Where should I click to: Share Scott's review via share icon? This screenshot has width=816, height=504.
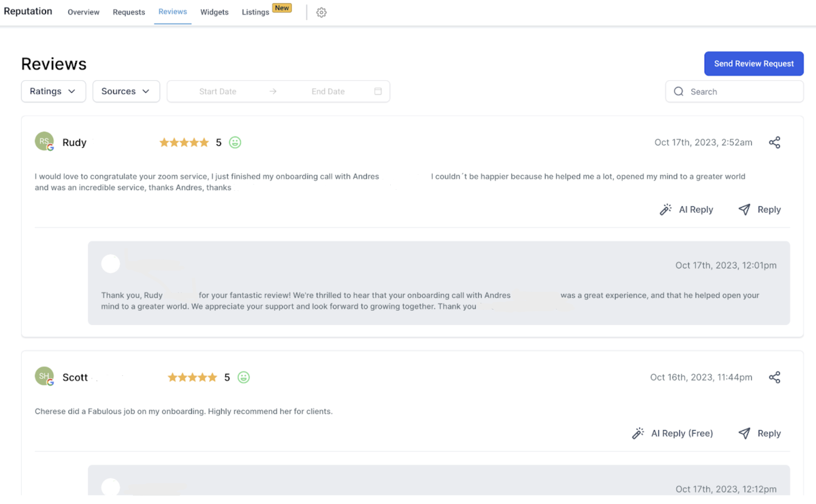[x=774, y=377]
